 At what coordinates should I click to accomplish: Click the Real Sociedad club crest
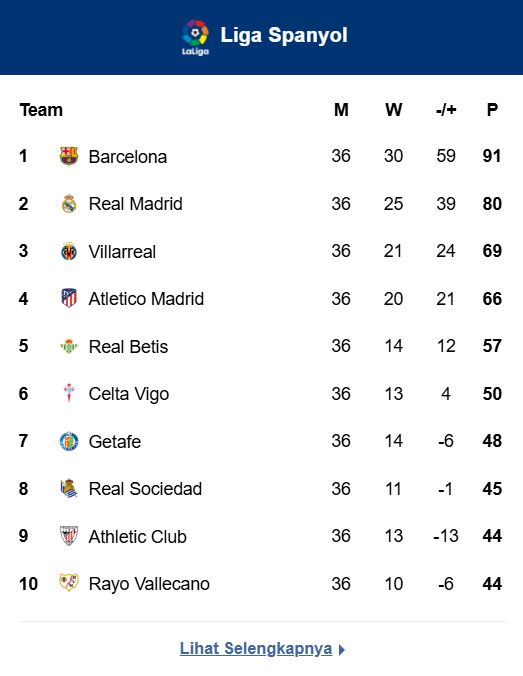tap(69, 488)
